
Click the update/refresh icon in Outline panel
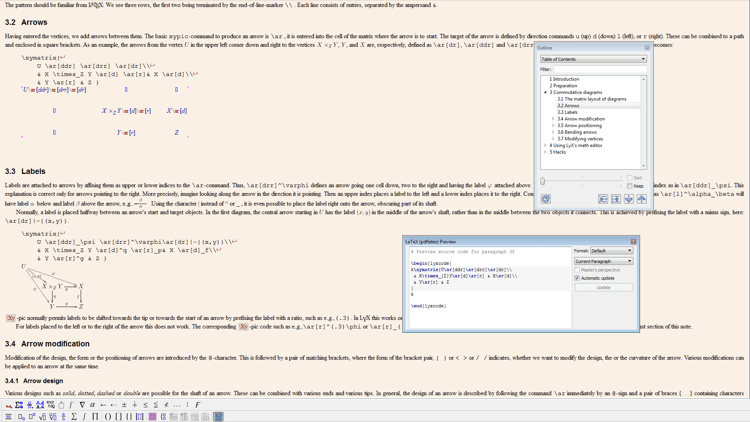[545, 199]
